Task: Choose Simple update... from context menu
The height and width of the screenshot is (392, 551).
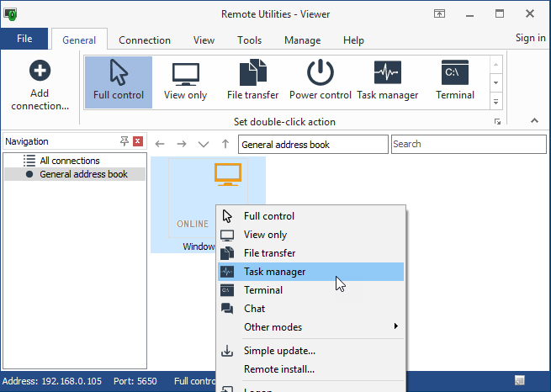Action: pyautogui.click(x=310, y=351)
